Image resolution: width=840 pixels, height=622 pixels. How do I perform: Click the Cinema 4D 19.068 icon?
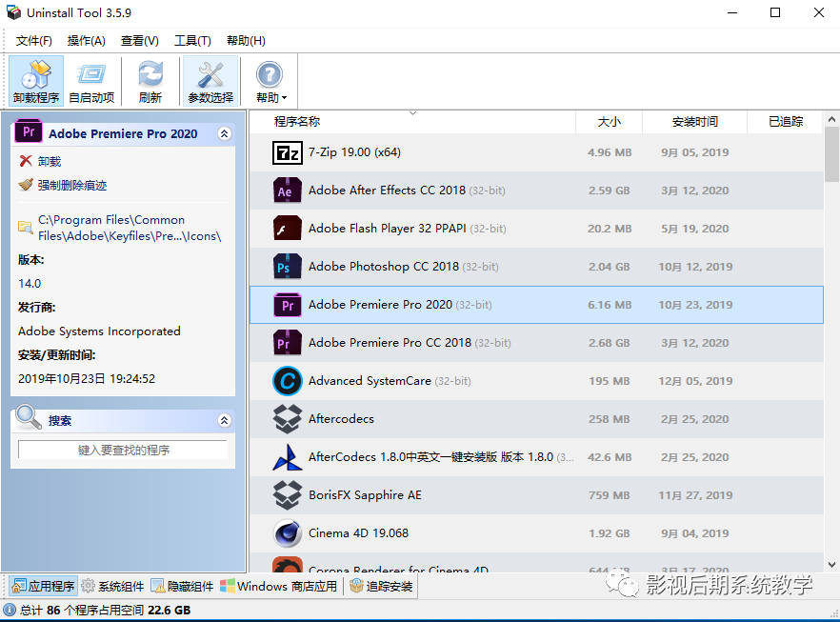click(x=288, y=533)
